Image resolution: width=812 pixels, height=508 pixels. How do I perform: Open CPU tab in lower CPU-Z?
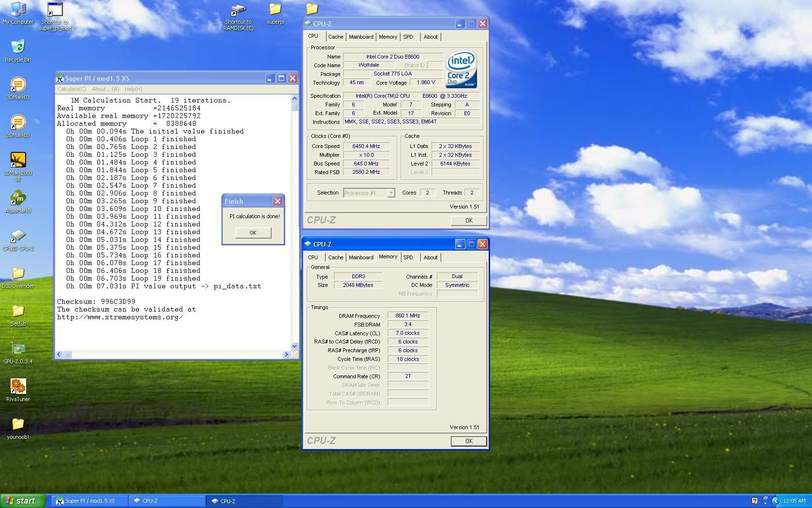click(313, 257)
